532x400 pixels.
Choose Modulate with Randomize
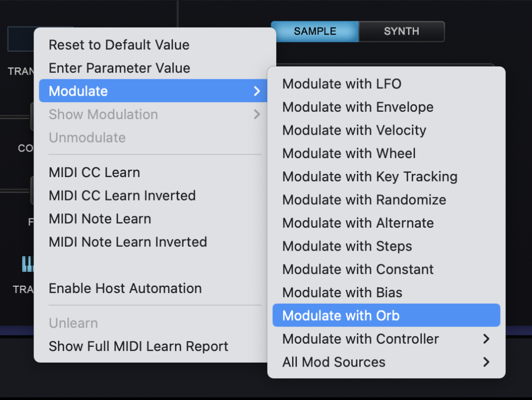point(364,199)
